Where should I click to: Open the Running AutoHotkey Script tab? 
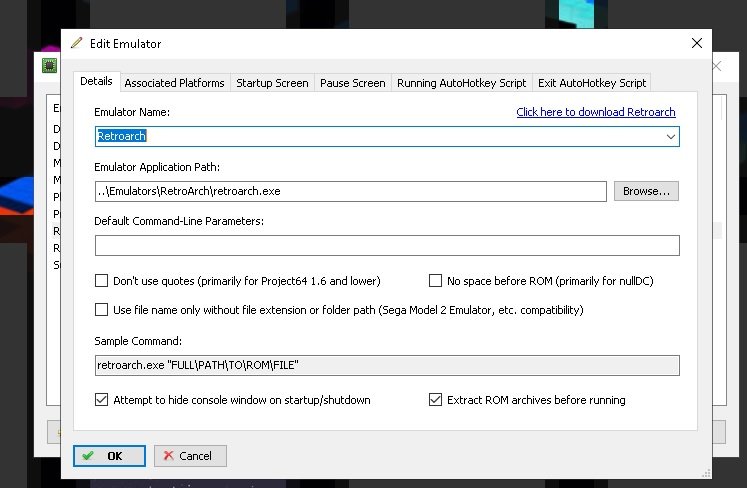461,83
